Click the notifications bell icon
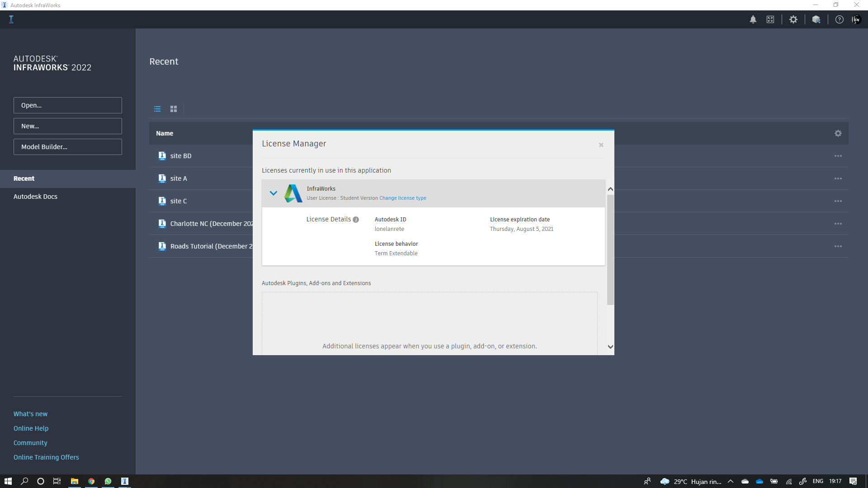This screenshot has height=488, width=868. click(x=753, y=19)
